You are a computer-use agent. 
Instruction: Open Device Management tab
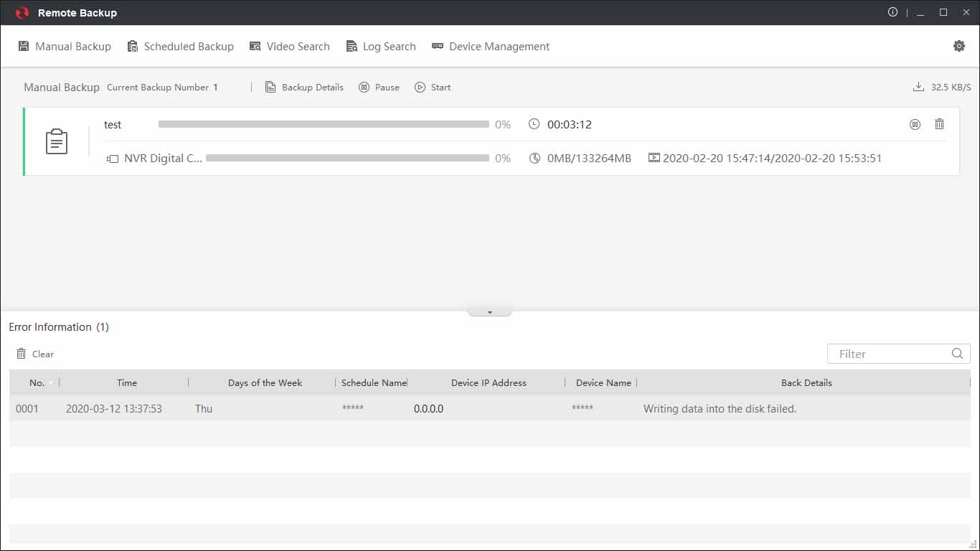pyautogui.click(x=491, y=47)
